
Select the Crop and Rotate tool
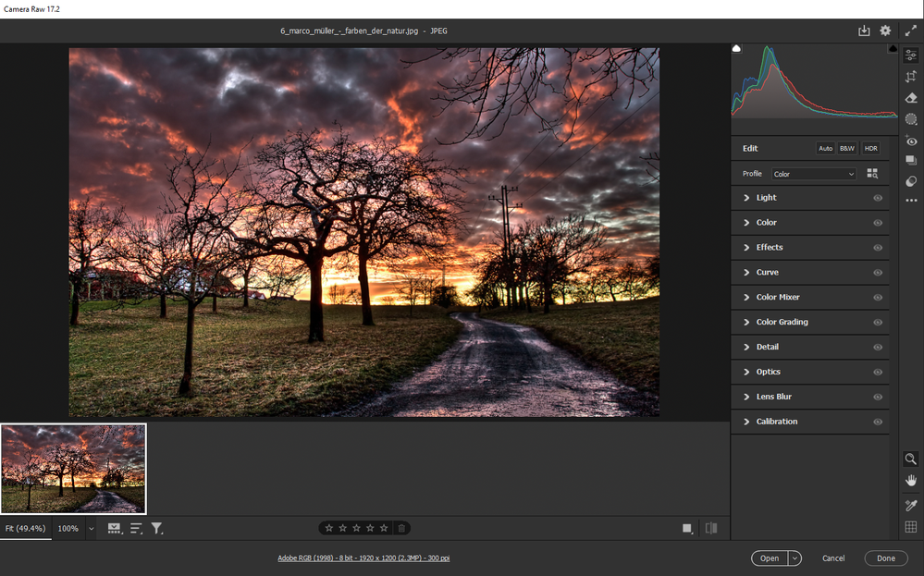coord(911,77)
